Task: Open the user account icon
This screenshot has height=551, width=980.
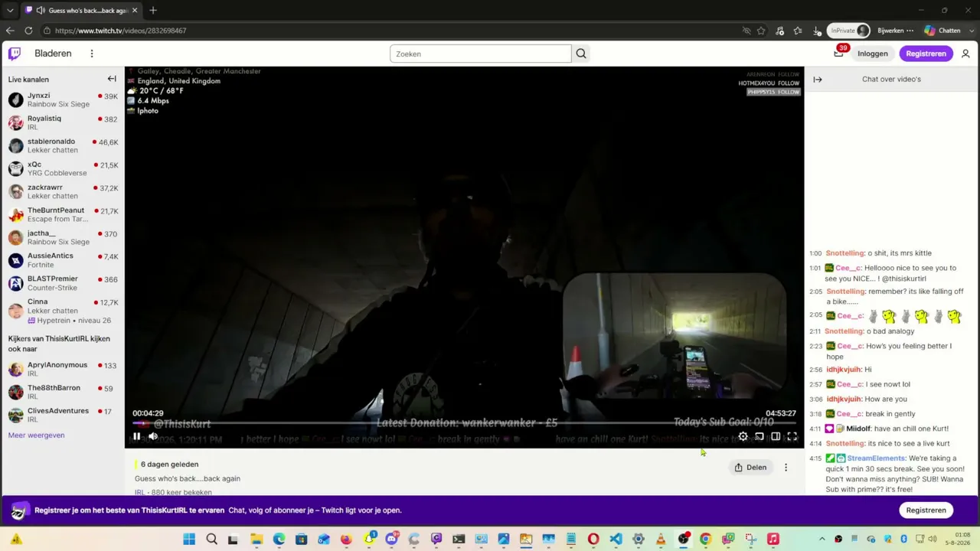Action: point(965,54)
